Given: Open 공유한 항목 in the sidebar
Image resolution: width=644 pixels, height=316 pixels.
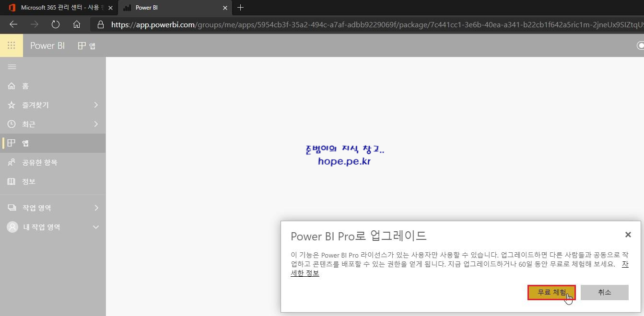Looking at the screenshot, I should (x=53, y=162).
